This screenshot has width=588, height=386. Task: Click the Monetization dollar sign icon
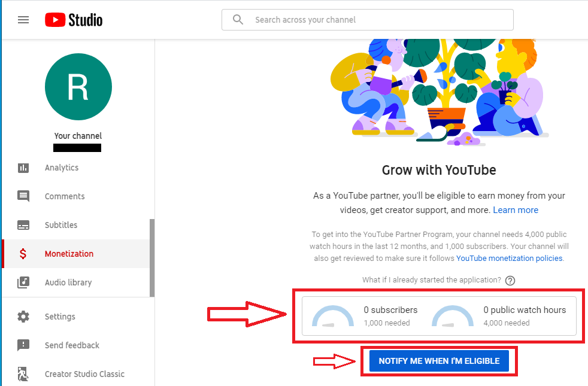tap(23, 254)
